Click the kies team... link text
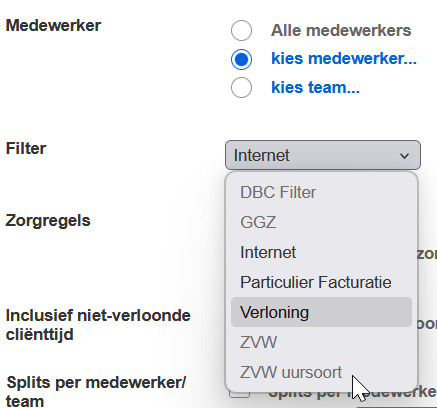This screenshot has width=437, height=408. [x=315, y=87]
